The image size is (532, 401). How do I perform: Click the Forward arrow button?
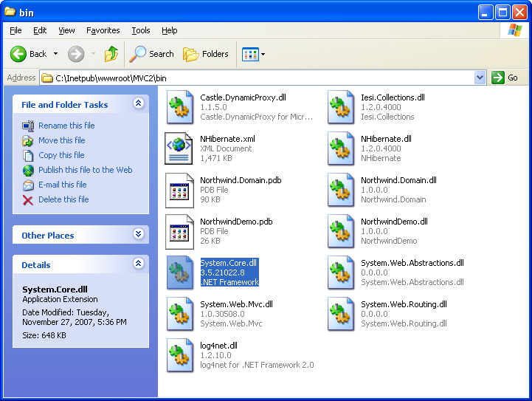pos(76,54)
